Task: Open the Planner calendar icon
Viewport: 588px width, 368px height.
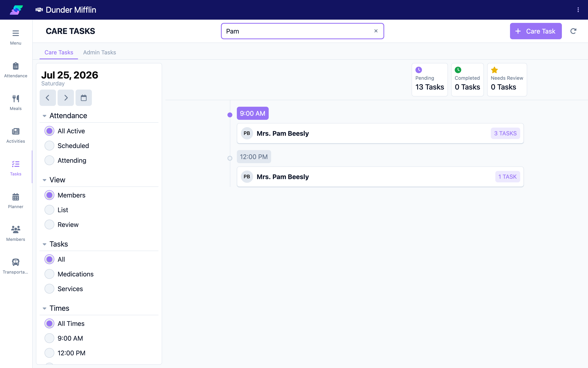Action: coord(16,197)
